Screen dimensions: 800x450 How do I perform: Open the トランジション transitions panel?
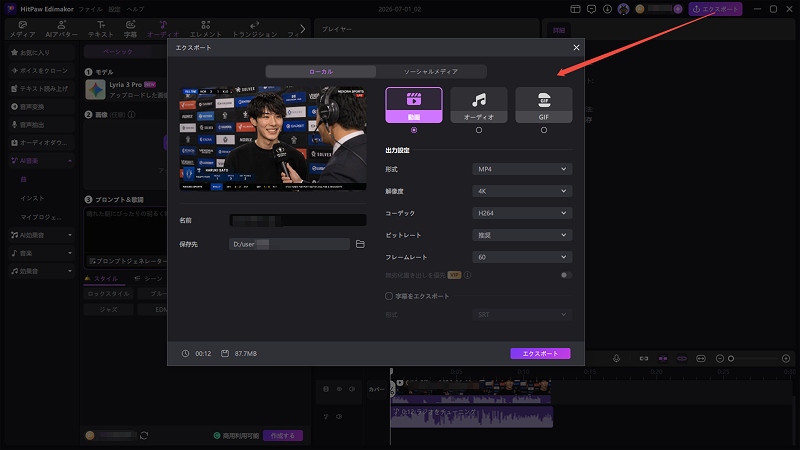point(255,29)
